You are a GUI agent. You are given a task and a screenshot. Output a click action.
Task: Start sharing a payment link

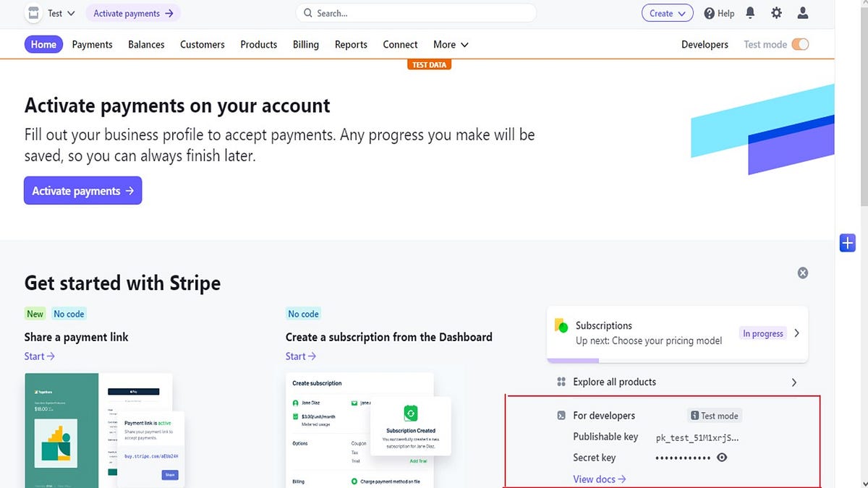[x=39, y=356]
